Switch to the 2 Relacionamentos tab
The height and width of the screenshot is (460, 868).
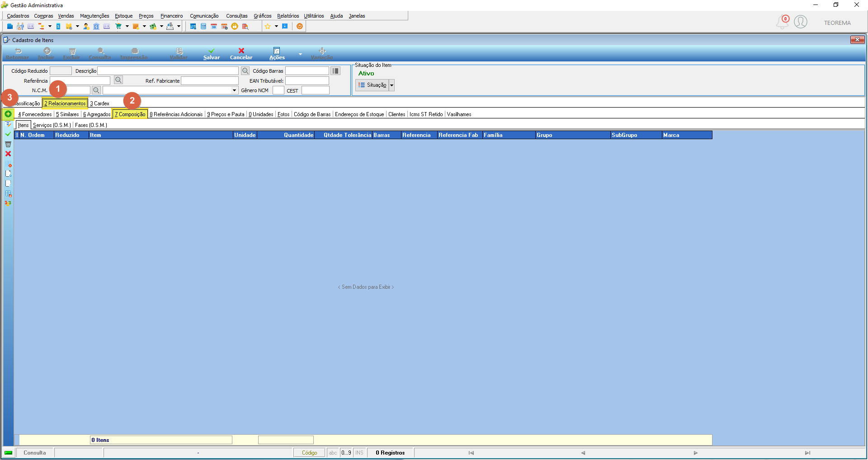[65, 103]
